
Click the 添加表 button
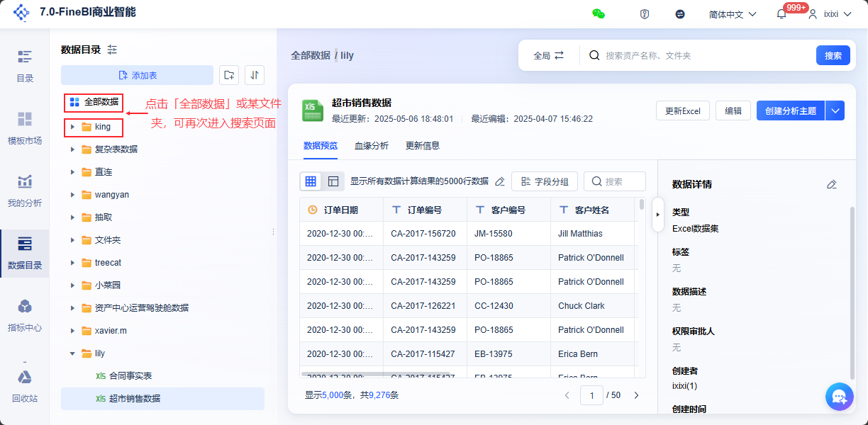tap(138, 74)
